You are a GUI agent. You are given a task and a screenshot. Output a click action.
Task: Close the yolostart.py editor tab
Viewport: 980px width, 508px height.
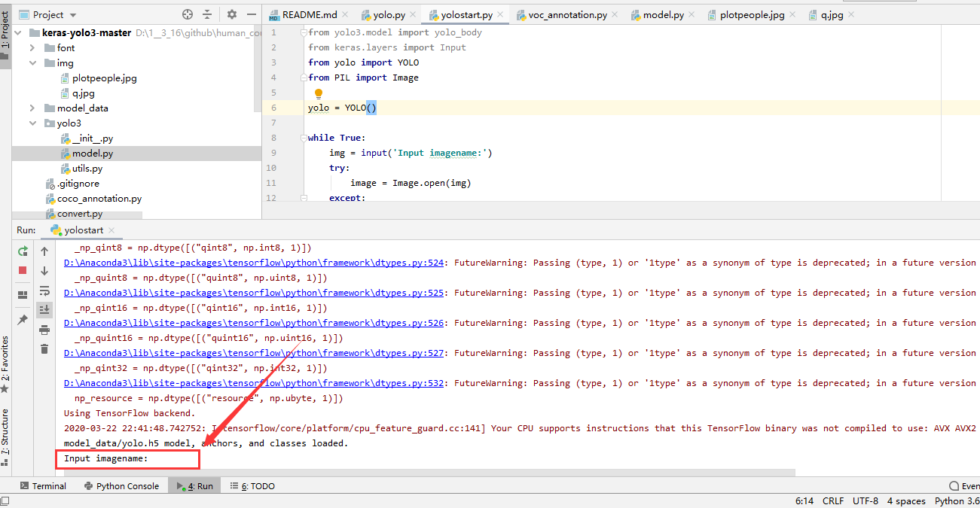[x=500, y=15]
